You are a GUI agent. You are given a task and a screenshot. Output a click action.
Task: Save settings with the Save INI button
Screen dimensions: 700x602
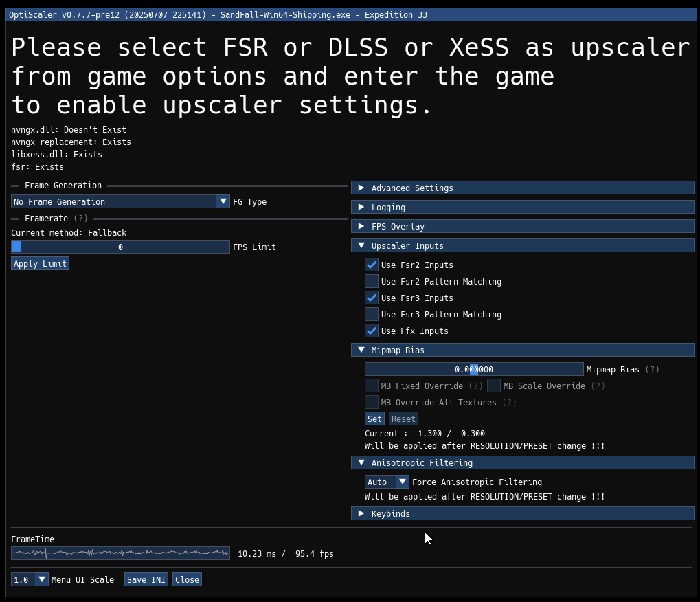[146, 579]
